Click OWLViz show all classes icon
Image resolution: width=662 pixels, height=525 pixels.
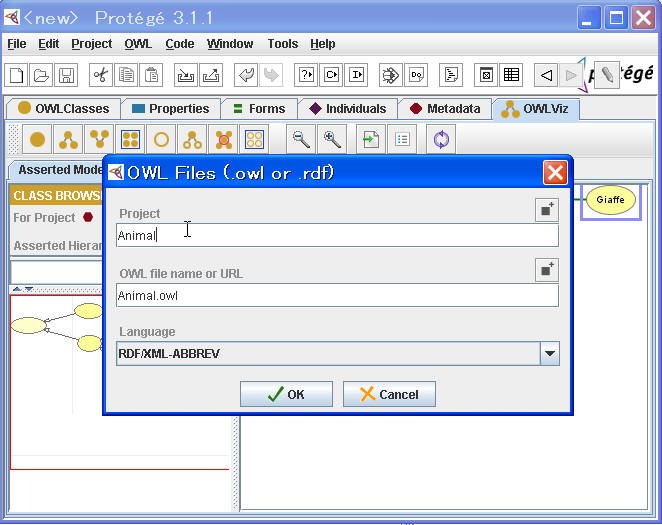pyautogui.click(x=130, y=139)
